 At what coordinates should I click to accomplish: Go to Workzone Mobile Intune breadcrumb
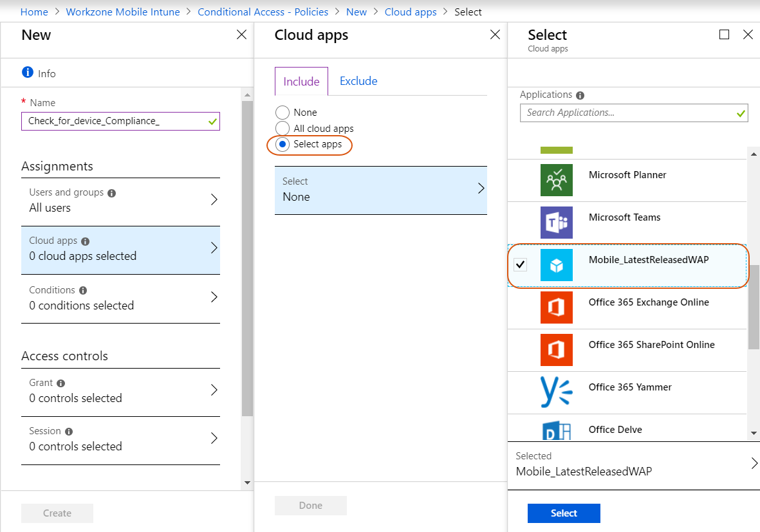[123, 12]
